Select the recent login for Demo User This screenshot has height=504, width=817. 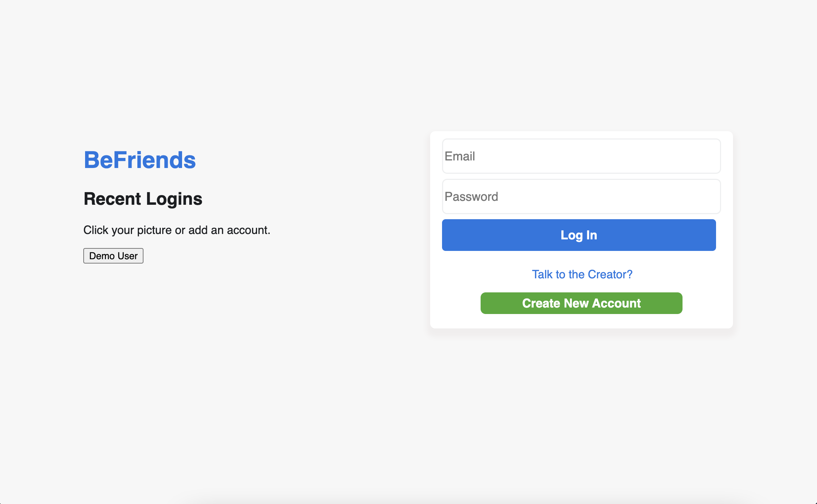113,256
